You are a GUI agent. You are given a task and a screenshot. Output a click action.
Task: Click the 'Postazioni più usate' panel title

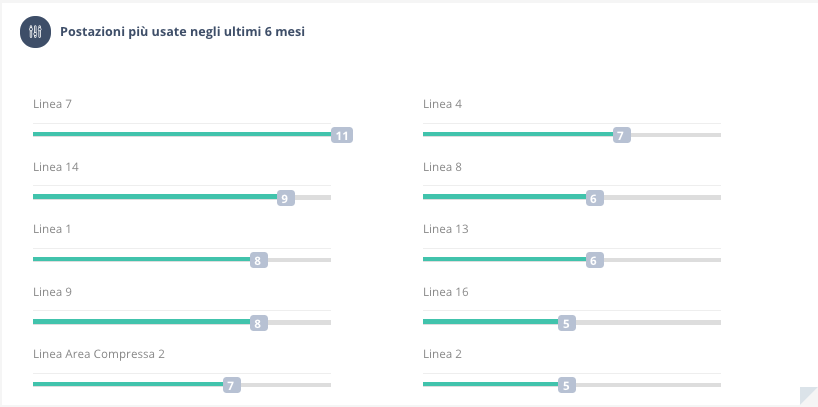coord(182,32)
